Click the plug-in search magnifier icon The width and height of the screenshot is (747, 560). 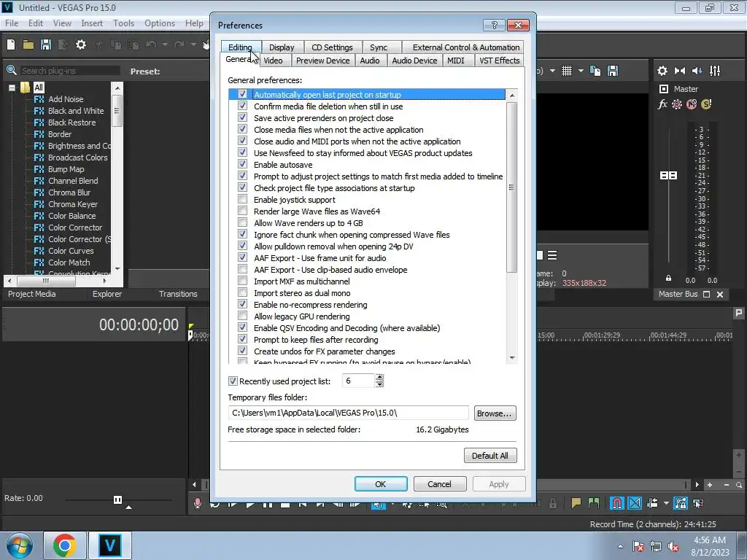(x=12, y=71)
